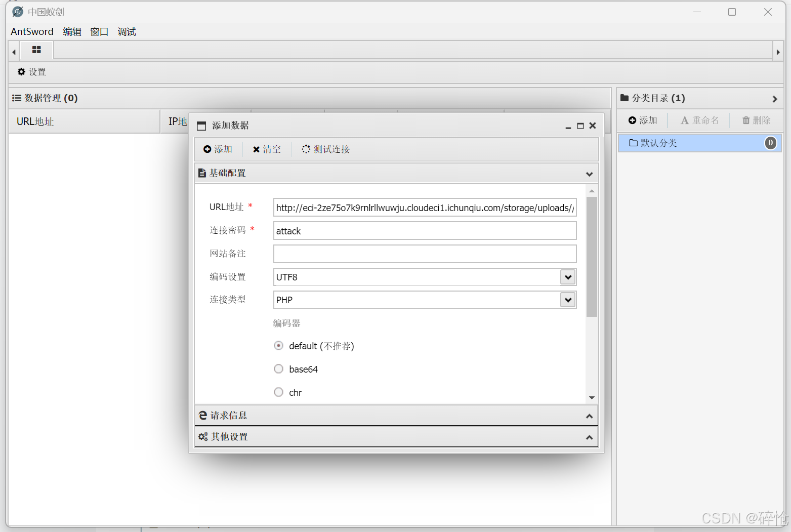Click the left arrow beside the tab bar

point(13,51)
